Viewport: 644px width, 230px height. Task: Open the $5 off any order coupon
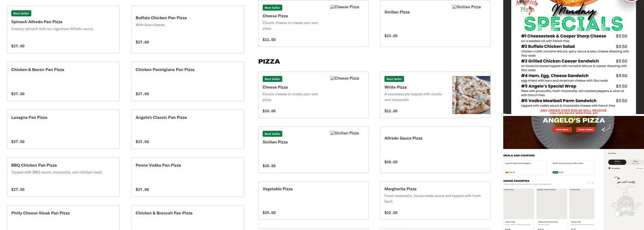pyautogui.click(x=573, y=168)
